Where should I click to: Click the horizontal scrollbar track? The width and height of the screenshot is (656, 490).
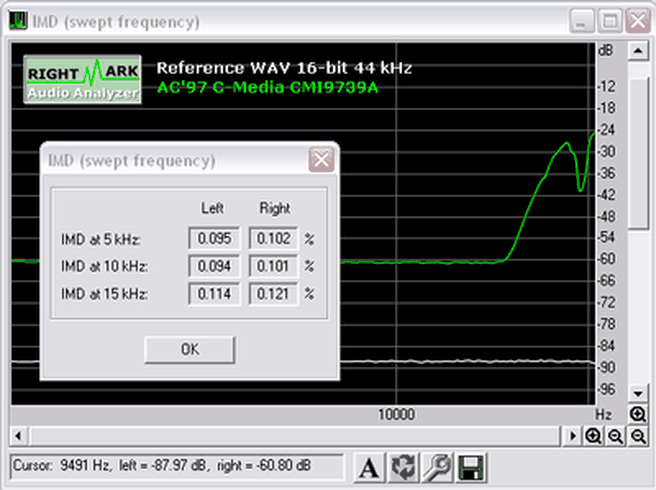coord(295,436)
